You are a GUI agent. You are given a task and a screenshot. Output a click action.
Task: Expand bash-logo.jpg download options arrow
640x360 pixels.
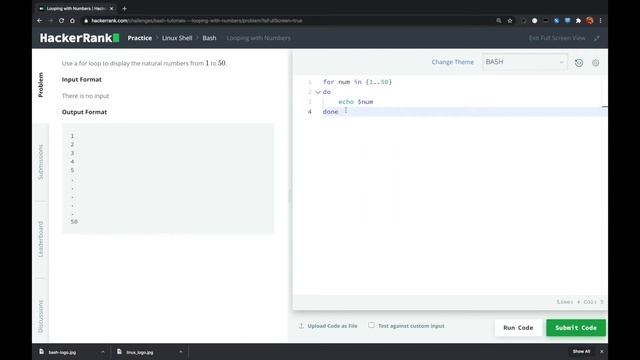tap(103, 352)
